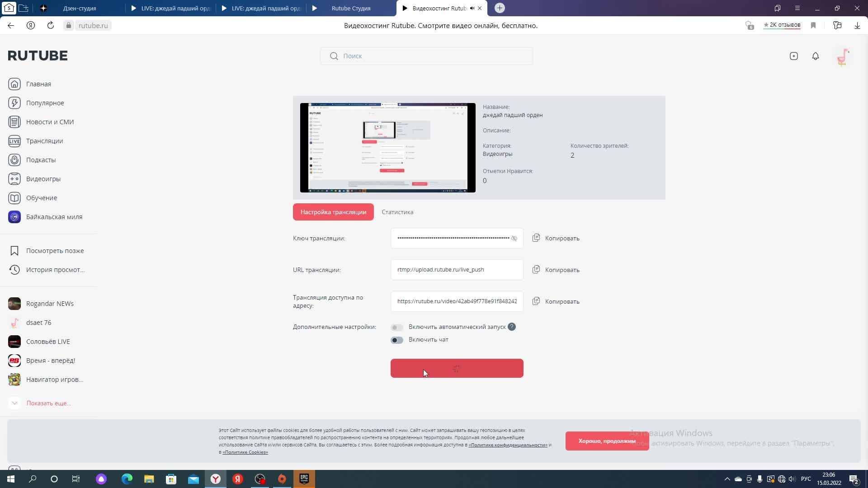Toggle the Включить чат switch

[x=397, y=340]
